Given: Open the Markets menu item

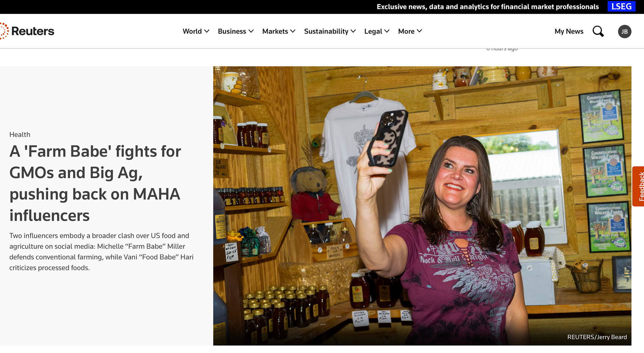Looking at the screenshot, I should 275,31.
